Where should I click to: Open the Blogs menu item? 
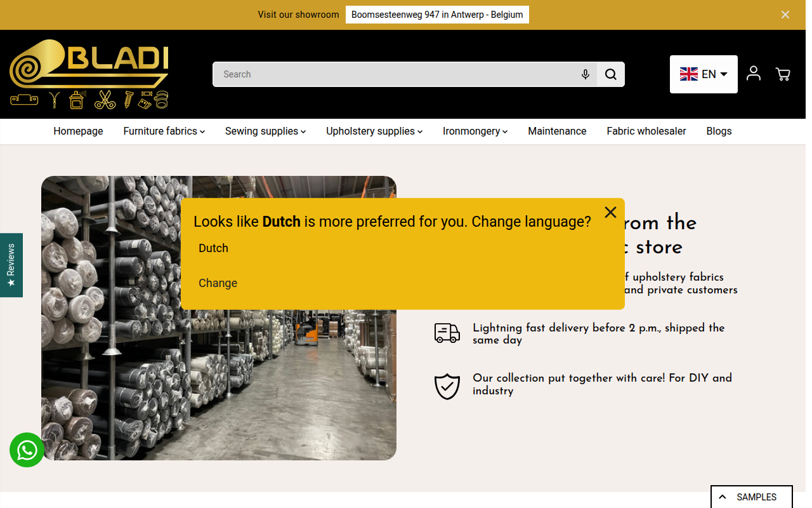(x=719, y=131)
